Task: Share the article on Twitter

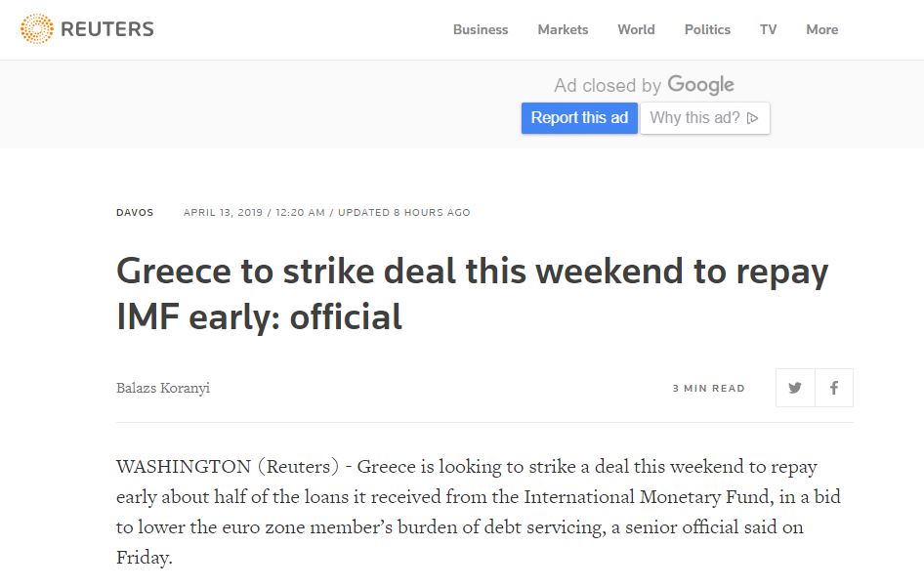Action: (x=795, y=388)
